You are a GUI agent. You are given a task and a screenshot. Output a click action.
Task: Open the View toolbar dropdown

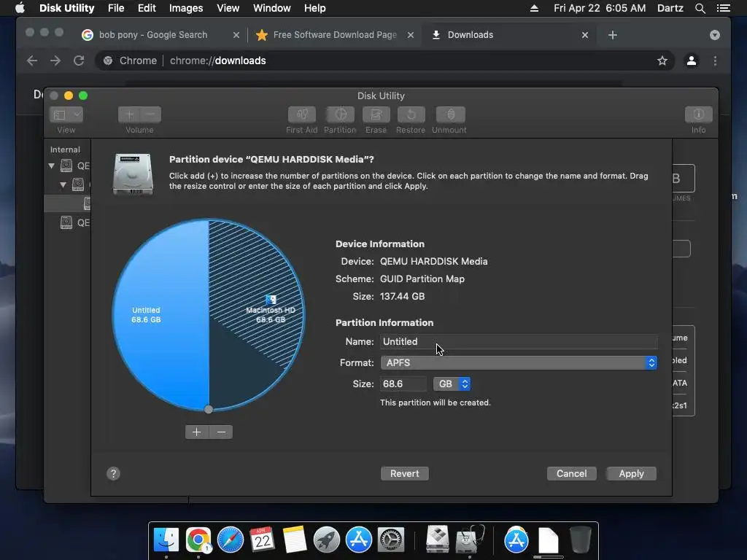[66, 114]
